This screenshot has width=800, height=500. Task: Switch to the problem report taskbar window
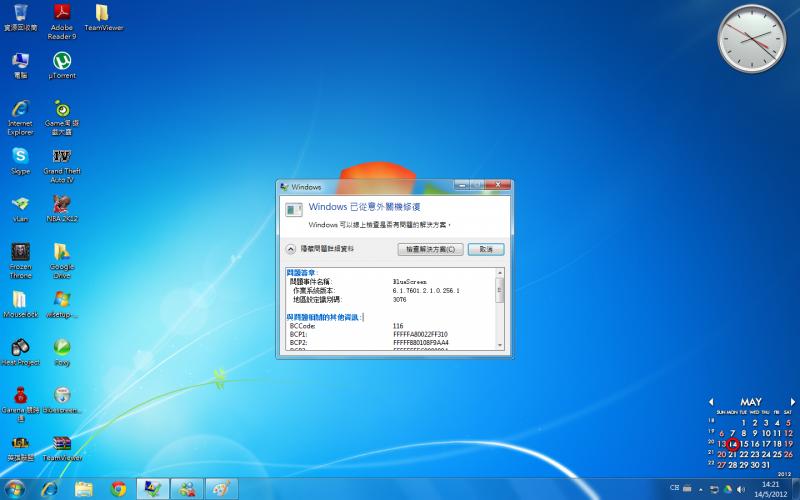pyautogui.click(x=153, y=489)
